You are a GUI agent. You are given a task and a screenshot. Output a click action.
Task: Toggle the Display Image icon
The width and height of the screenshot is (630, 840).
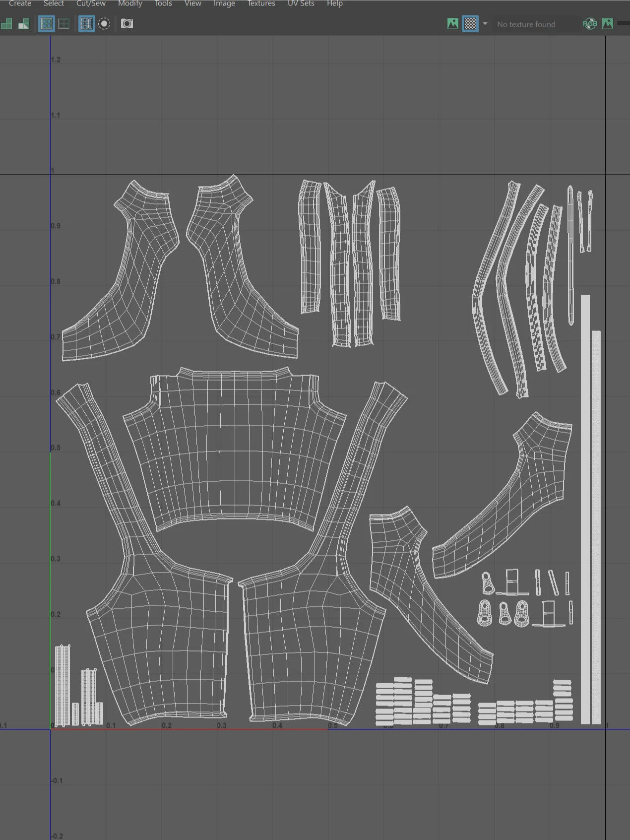(453, 23)
